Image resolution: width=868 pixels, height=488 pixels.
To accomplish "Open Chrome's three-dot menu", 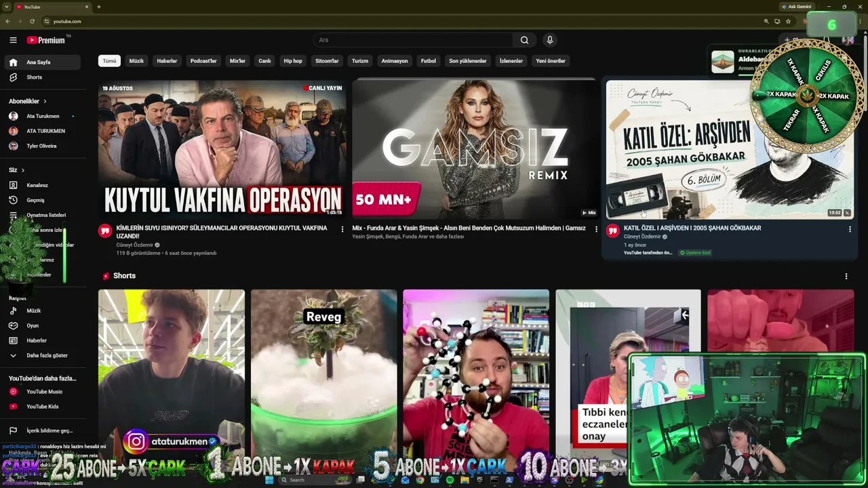I will (861, 21).
